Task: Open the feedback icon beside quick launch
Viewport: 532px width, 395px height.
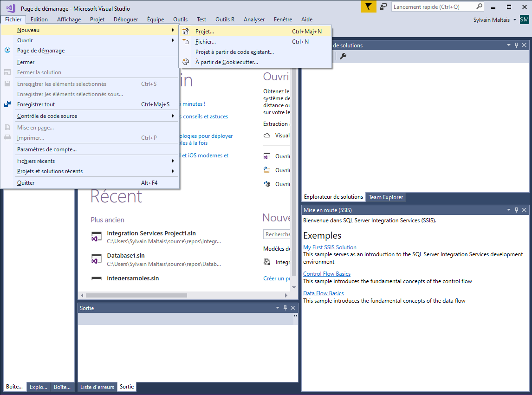Action: [383, 6]
